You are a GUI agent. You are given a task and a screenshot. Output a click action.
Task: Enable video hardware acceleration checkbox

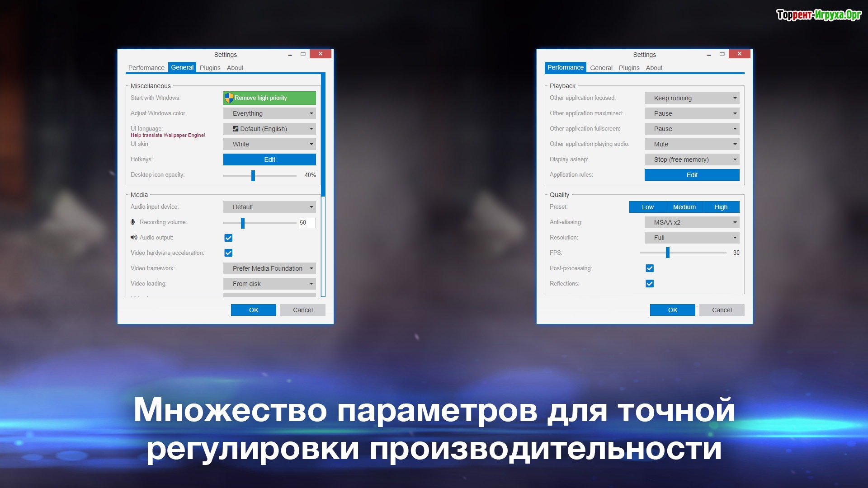pos(229,253)
